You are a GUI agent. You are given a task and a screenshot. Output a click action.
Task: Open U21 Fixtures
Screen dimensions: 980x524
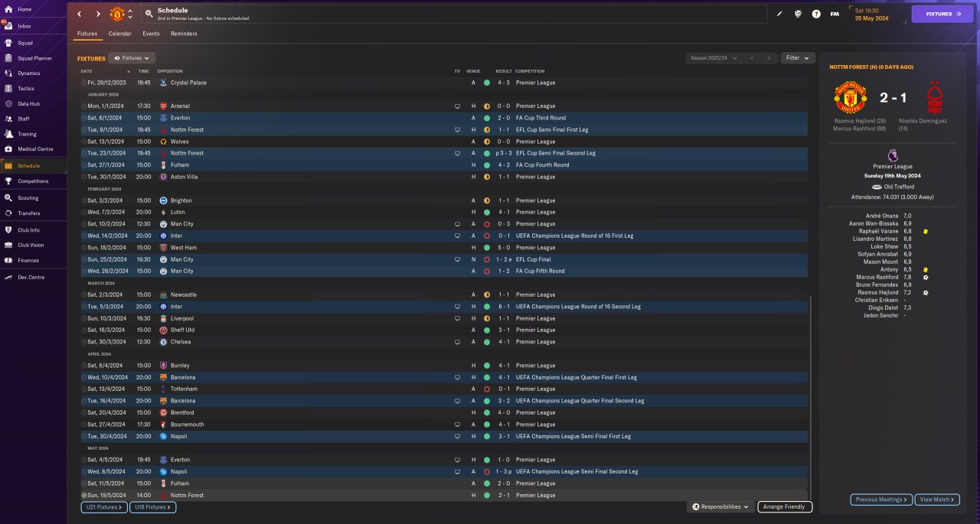tap(104, 507)
